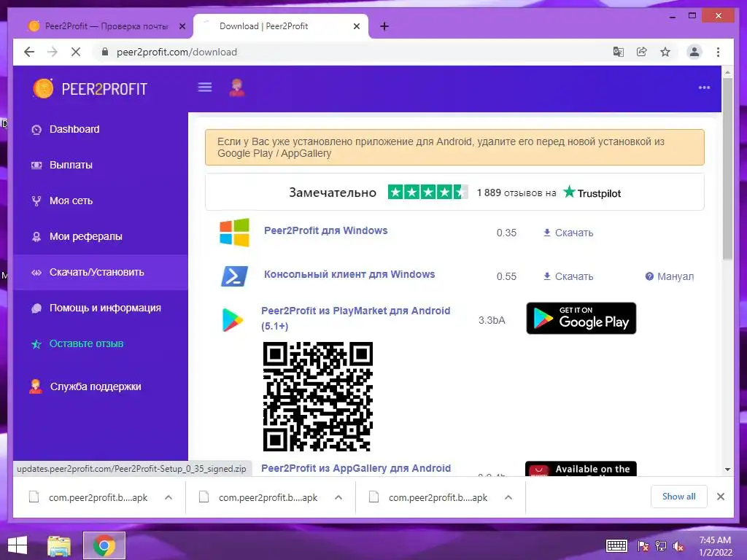Open the on-screen keyboard tray icon
The image size is (747, 560).
(616, 545)
